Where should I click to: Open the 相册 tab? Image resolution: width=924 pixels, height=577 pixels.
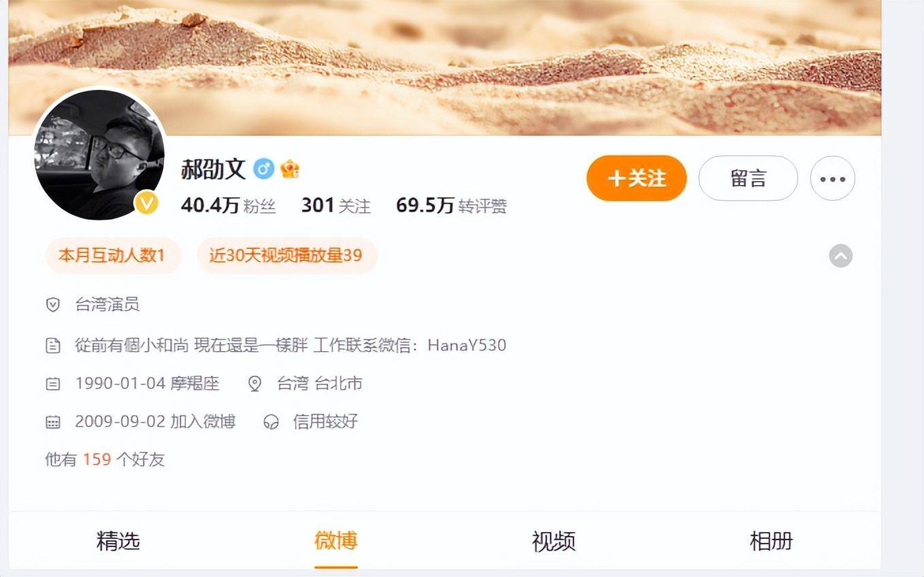pyautogui.click(x=772, y=542)
